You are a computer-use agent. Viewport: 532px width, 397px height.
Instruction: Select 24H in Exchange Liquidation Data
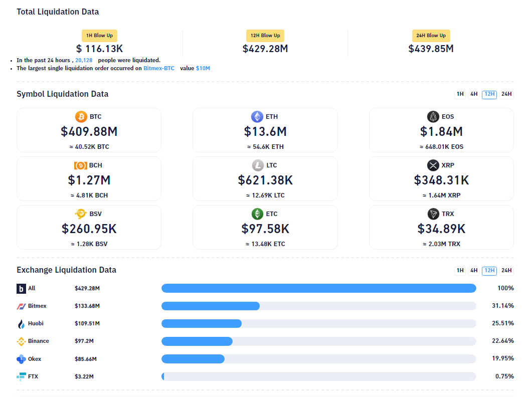click(x=506, y=271)
